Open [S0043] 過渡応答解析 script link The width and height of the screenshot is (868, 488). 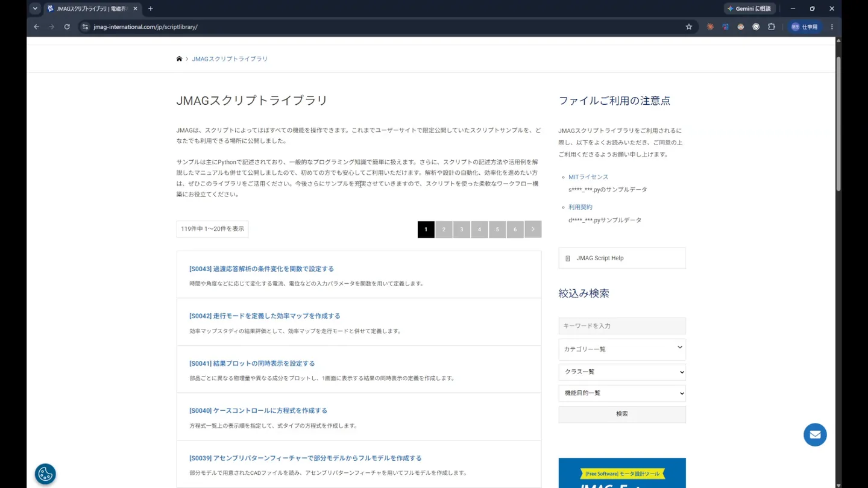262,269
